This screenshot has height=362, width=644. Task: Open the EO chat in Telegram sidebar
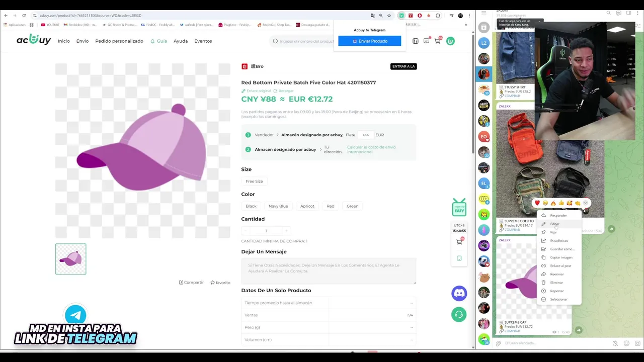click(x=484, y=136)
